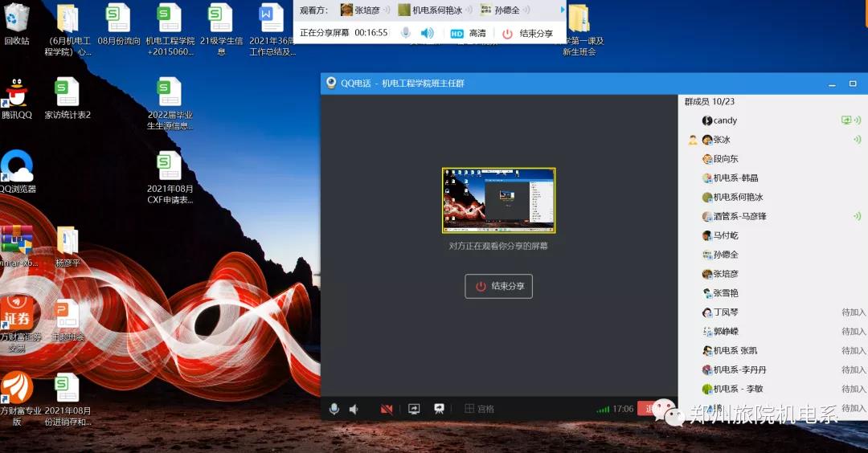Click the shared screen preview thumbnail

point(498,201)
